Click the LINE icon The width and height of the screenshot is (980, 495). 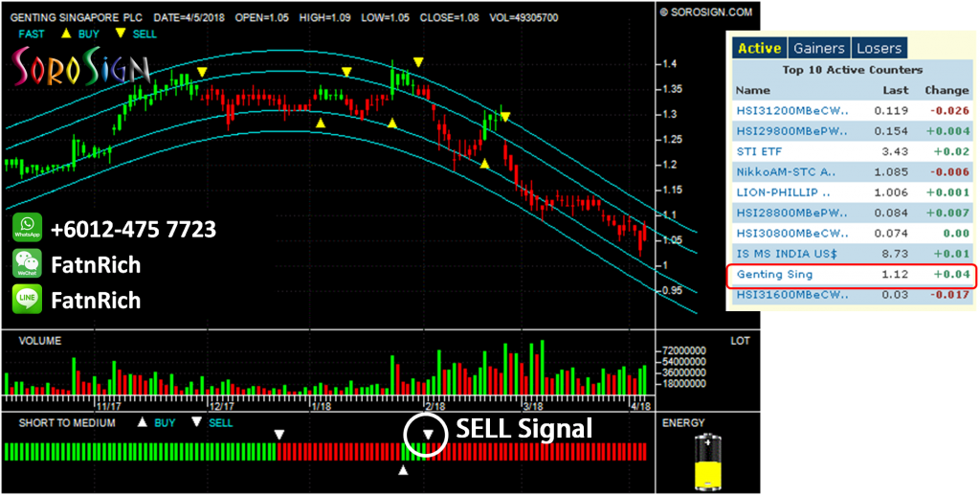[x=28, y=299]
